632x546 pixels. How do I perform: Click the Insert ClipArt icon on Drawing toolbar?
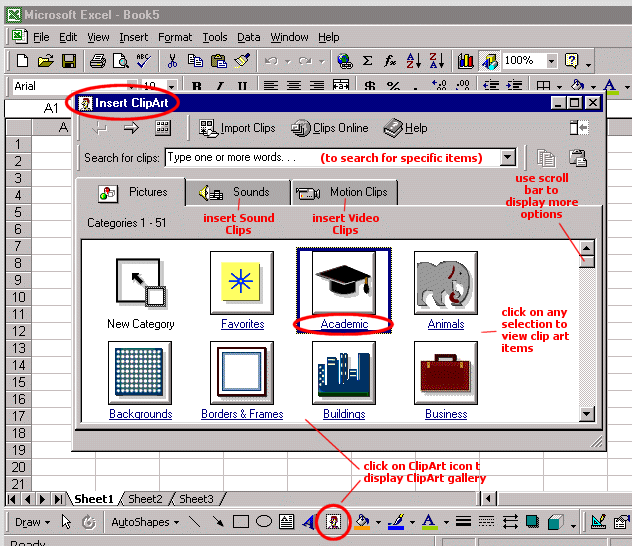[x=331, y=521]
